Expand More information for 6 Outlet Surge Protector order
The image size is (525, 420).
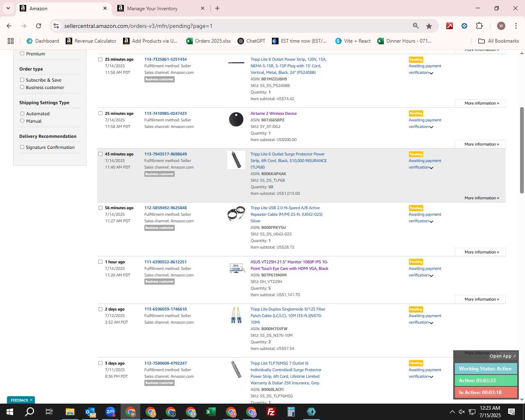pyautogui.click(x=480, y=198)
